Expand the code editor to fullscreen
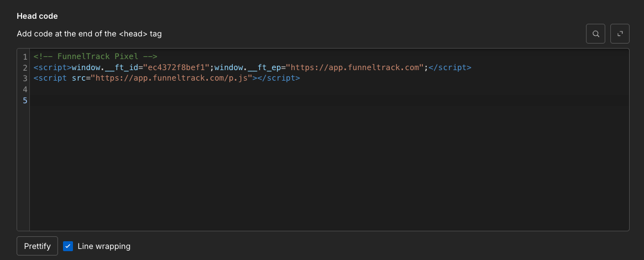Screen dimensions: 644x260 pyautogui.click(x=620, y=34)
